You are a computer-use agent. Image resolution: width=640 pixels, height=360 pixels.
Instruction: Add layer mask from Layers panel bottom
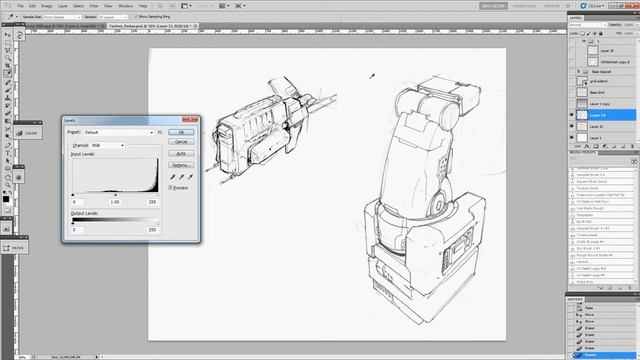pos(596,146)
